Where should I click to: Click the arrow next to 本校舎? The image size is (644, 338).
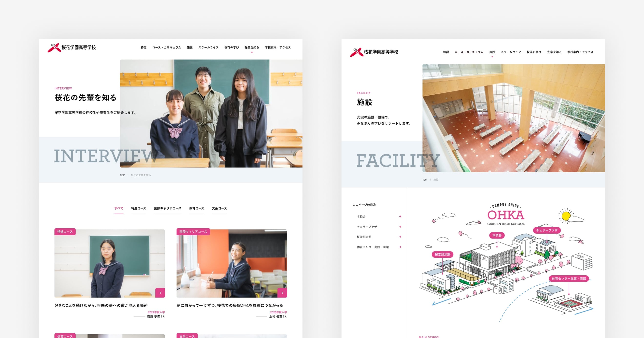click(x=400, y=217)
